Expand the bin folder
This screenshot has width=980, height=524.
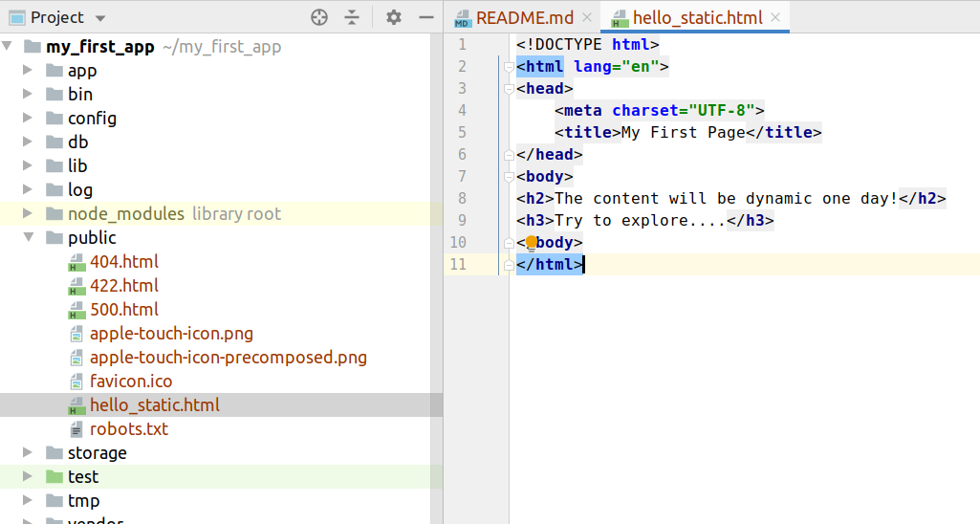pyautogui.click(x=28, y=94)
